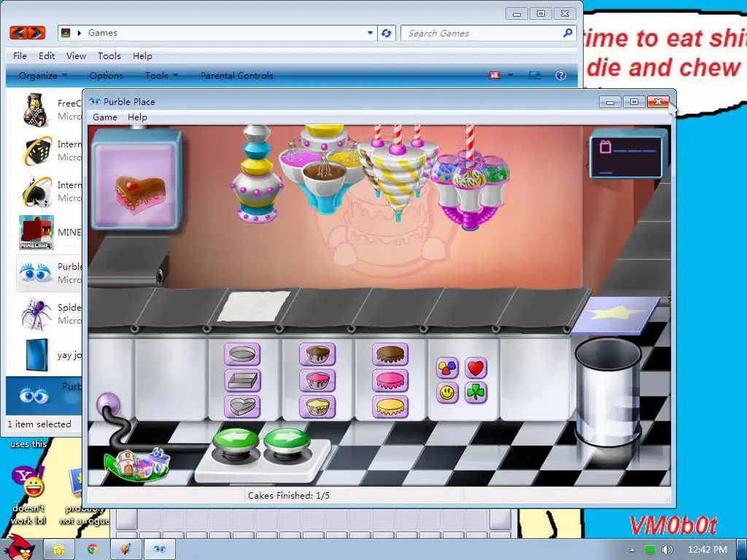Open Parental Controls
This screenshot has width=747, height=560.
[237, 75]
